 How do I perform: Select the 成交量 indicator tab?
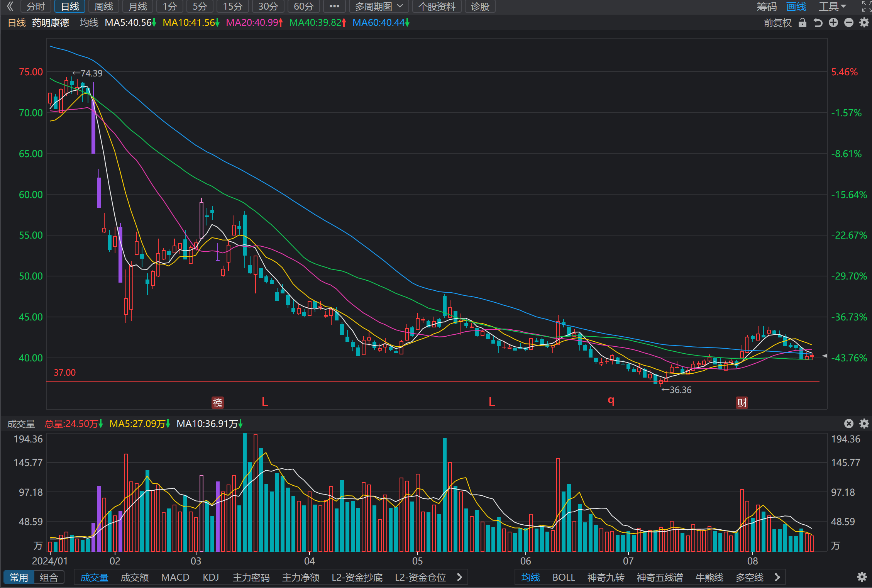pyautogui.click(x=94, y=577)
